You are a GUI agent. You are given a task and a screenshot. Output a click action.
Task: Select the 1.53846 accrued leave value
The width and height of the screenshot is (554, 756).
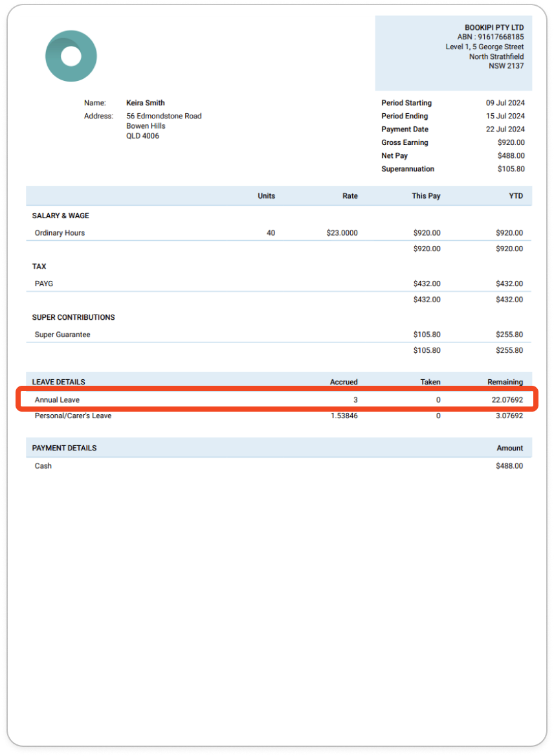(x=344, y=416)
